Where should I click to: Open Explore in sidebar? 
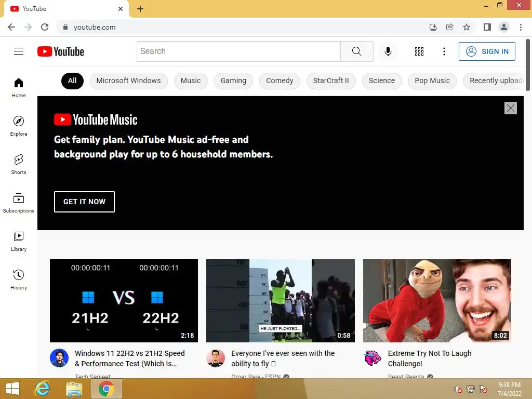coord(19,126)
